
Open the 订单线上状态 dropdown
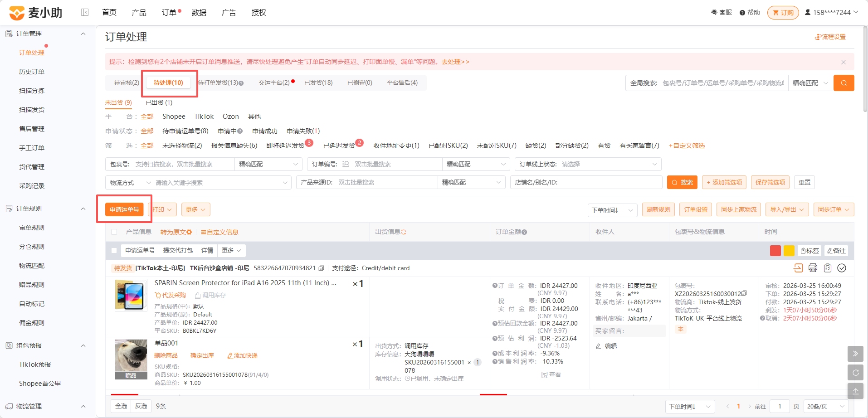pos(588,164)
